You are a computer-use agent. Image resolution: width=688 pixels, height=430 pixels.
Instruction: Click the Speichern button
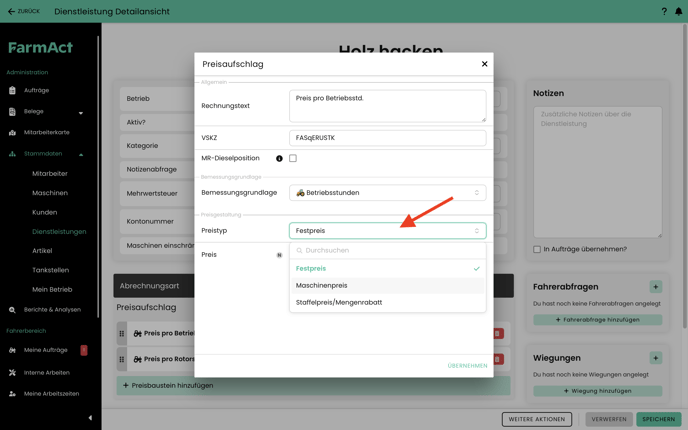pos(659,419)
